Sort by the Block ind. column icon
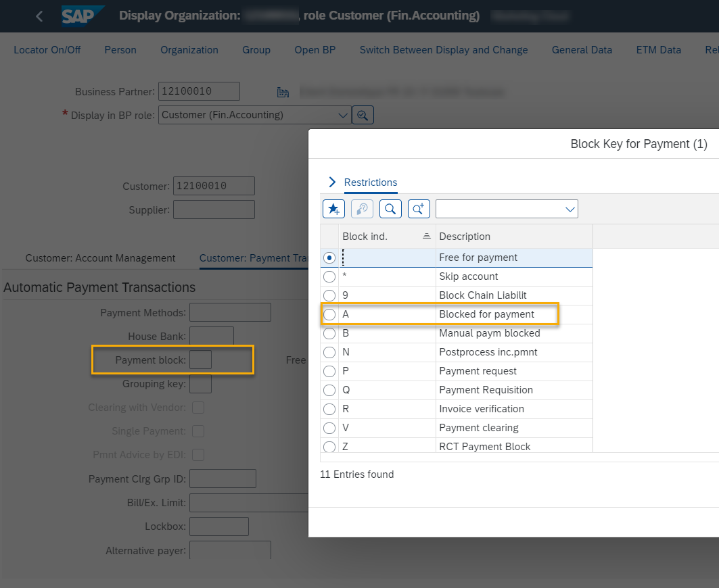The width and height of the screenshot is (719, 588). (426, 237)
